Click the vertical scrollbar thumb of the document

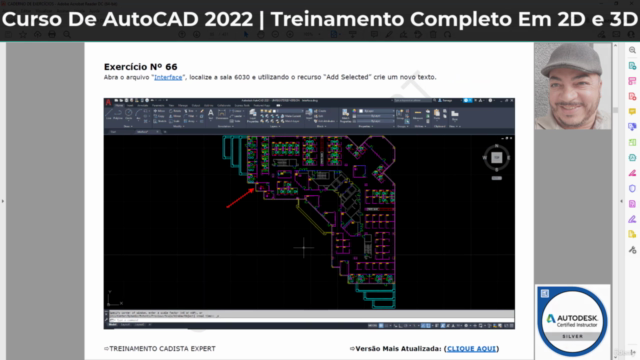tap(616, 110)
